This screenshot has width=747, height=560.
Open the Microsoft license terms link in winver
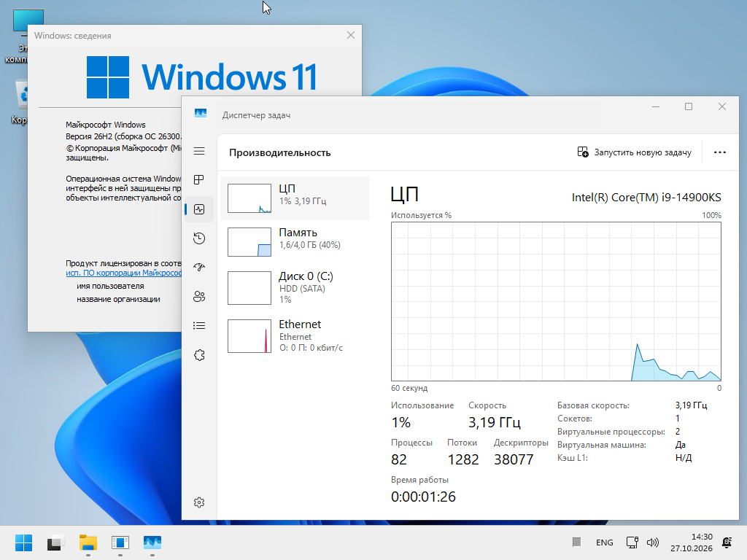pos(123,273)
